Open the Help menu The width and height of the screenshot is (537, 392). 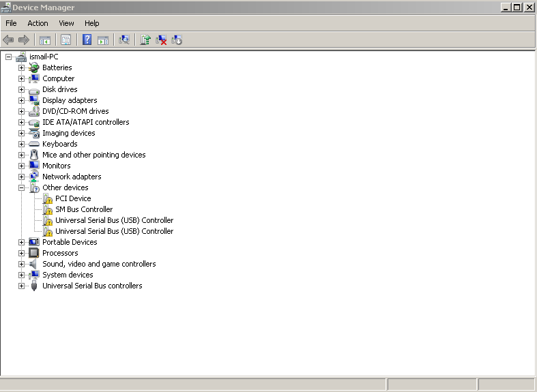[x=92, y=23]
